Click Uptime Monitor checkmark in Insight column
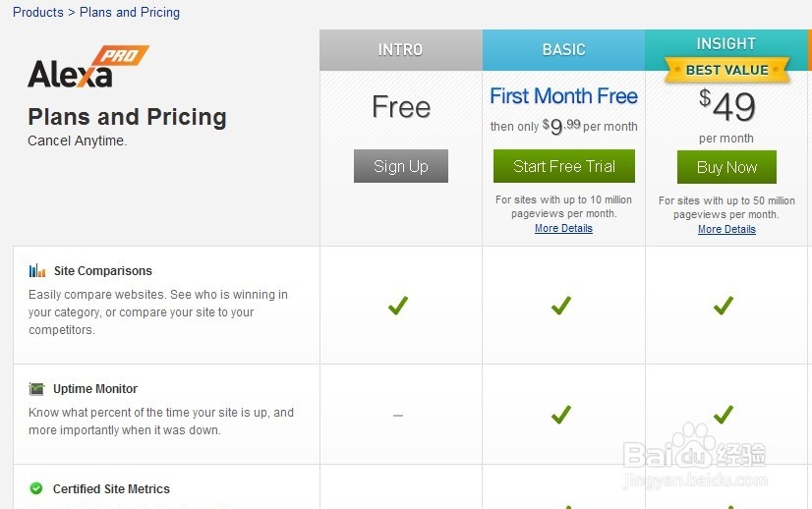Screen dimensions: 812x509 tap(724, 415)
